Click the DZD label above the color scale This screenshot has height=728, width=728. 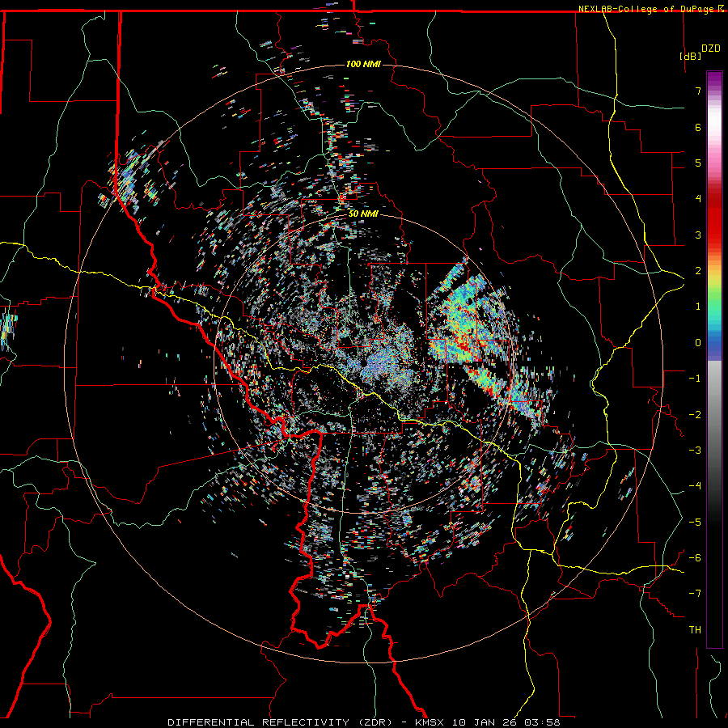pyautogui.click(x=711, y=49)
